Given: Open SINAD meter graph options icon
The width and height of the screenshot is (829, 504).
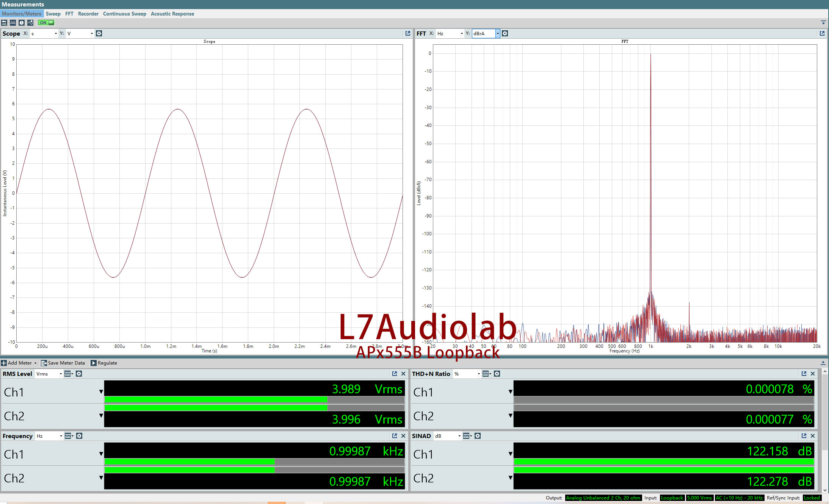Looking at the screenshot, I should tap(467, 436).
